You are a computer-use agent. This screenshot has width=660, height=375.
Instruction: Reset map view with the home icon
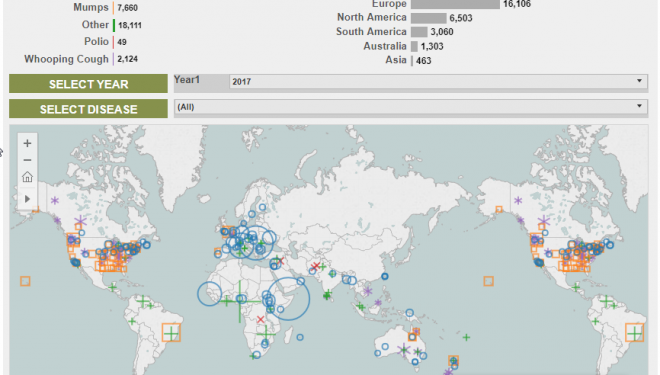click(x=27, y=177)
